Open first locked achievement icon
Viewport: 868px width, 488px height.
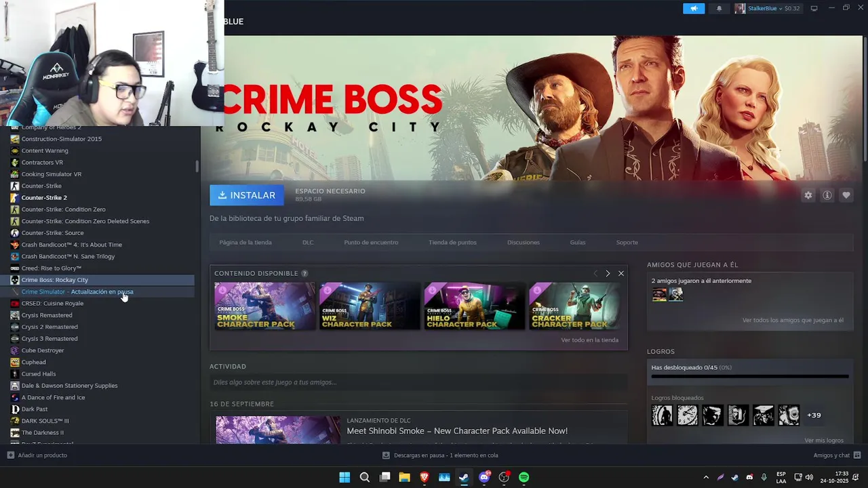pos(662,415)
